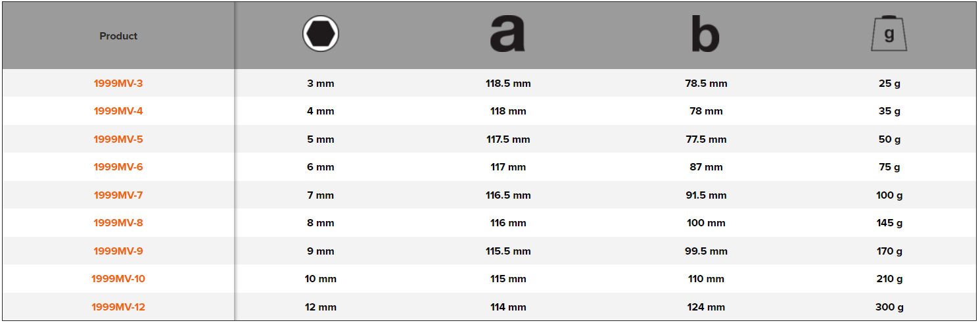Click the hexagon drive size icon
Screen dimensions: 980x323
click(320, 34)
